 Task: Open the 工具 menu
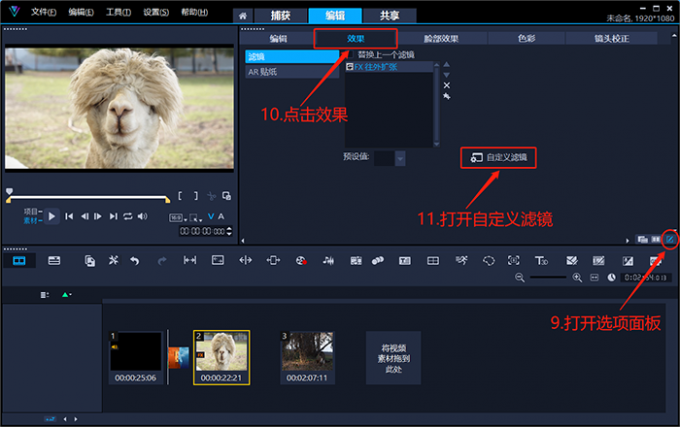118,12
